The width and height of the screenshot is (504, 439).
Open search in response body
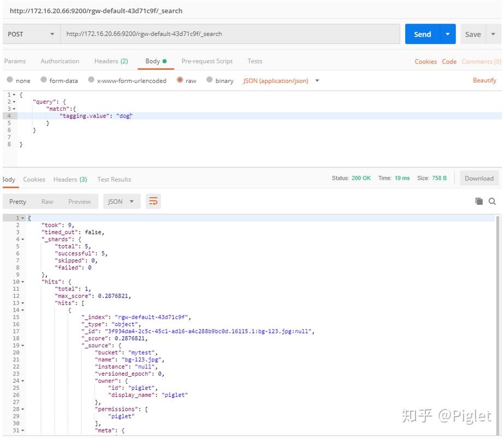(492, 201)
